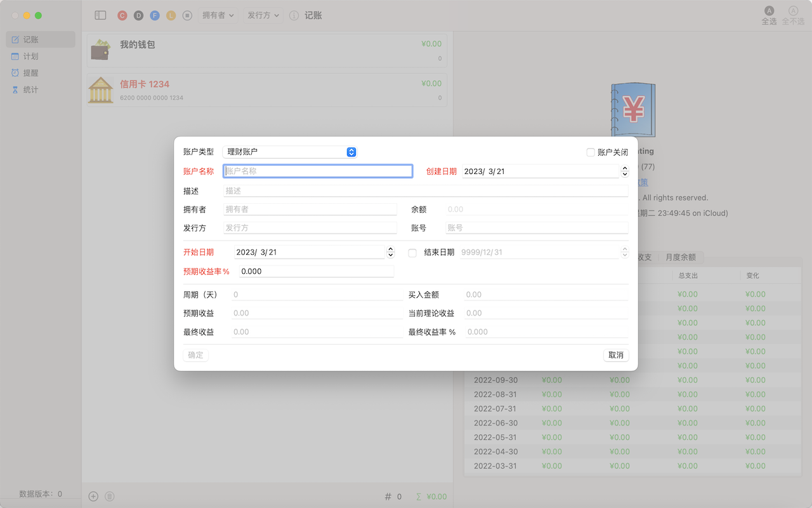812x508 pixels.
Task: Focus the 账户名称 input field
Action: (318, 171)
